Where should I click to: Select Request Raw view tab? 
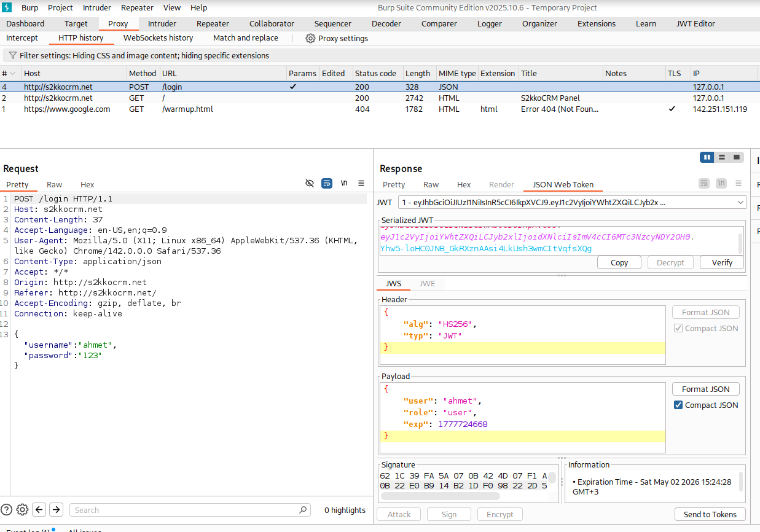click(55, 184)
